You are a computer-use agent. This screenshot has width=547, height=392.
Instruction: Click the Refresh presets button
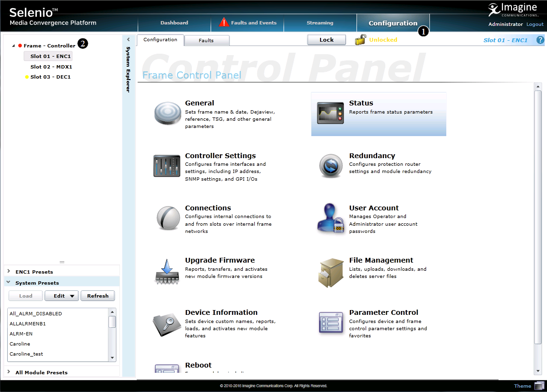pyautogui.click(x=98, y=296)
